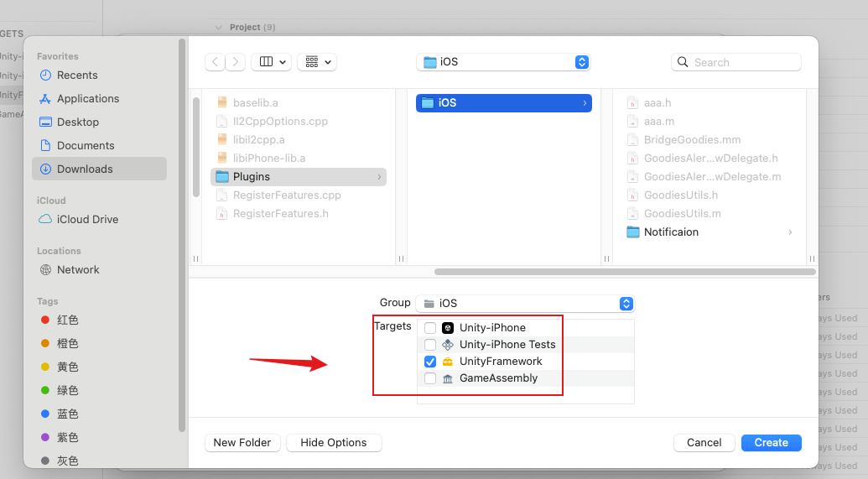Viewport: 868px width, 479px height.
Task: Uncheck the UnityFramework target checkbox
Action: point(430,362)
